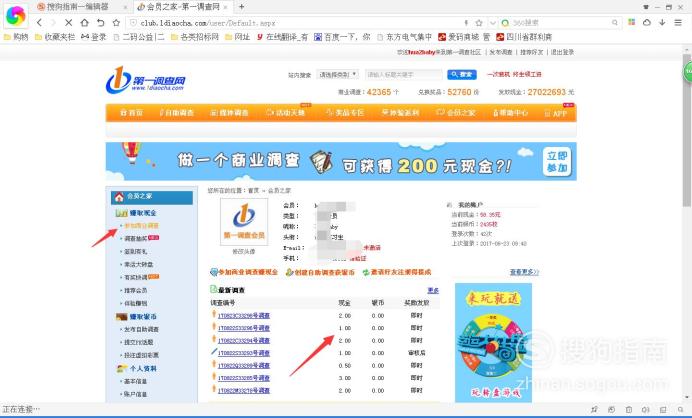Viewport: 692px width, 418px height.
Task: Click the blue 搜索 button
Action: pyautogui.click(x=462, y=75)
